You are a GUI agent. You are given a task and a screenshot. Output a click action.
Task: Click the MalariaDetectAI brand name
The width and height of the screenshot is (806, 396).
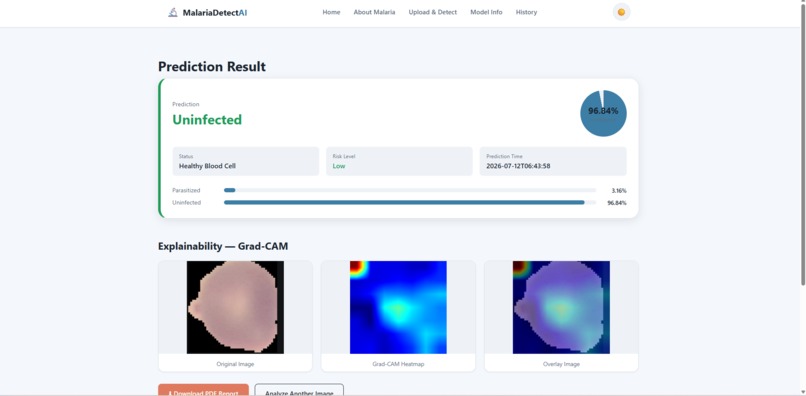click(x=215, y=12)
